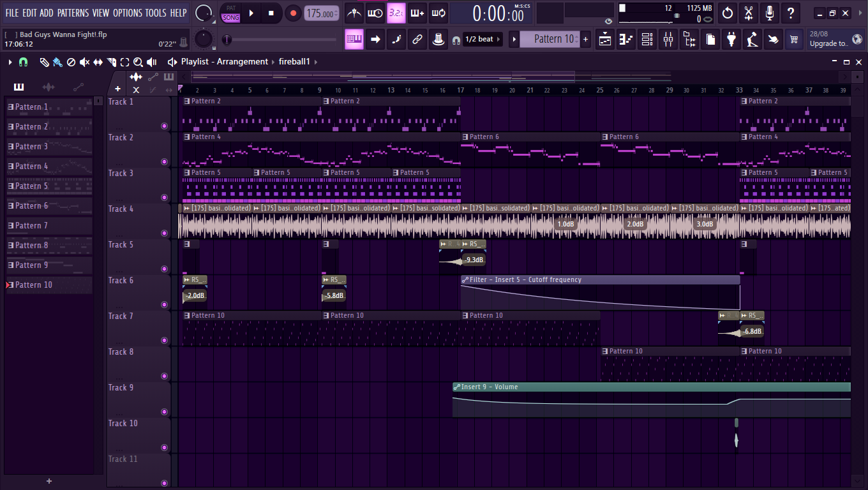Open the OPTIONS menu
Image resolution: width=868 pixels, height=490 pixels.
128,13
